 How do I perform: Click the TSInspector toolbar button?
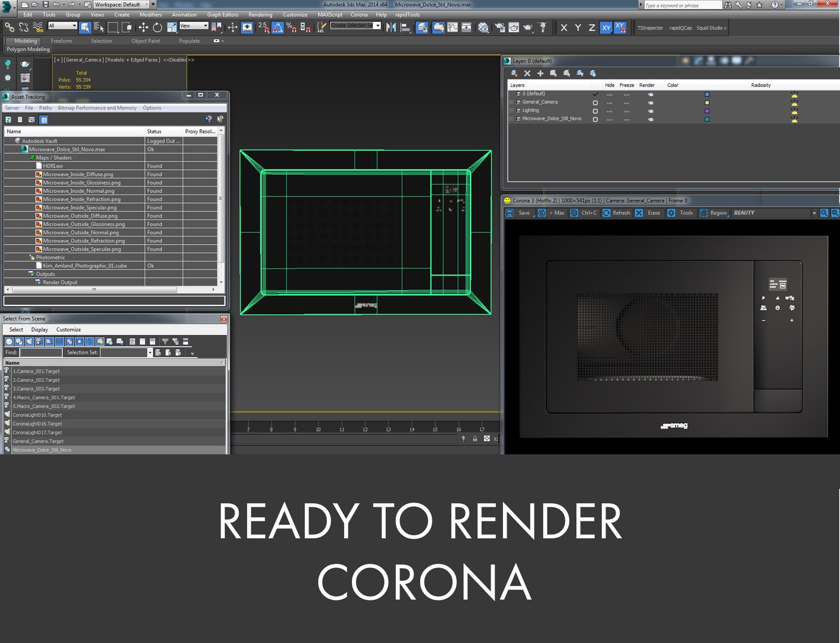tap(650, 28)
